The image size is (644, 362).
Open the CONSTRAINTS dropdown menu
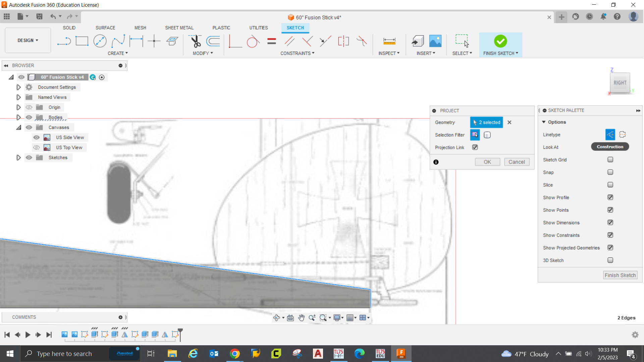coord(297,53)
